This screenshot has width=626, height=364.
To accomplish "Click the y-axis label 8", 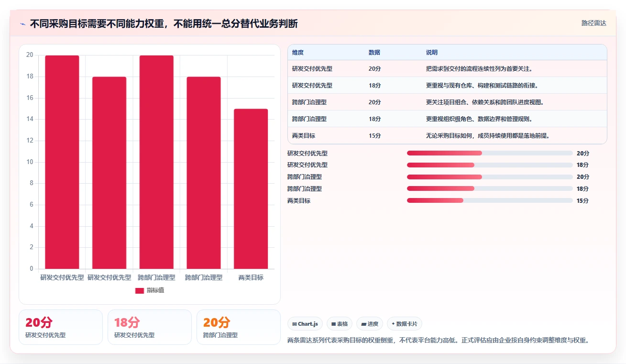I will click(x=32, y=183).
